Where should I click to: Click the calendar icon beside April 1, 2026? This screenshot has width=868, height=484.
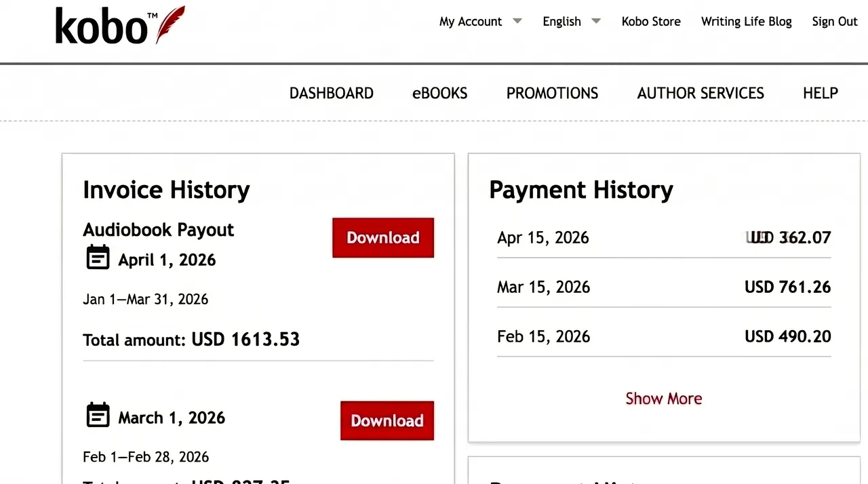click(x=98, y=258)
